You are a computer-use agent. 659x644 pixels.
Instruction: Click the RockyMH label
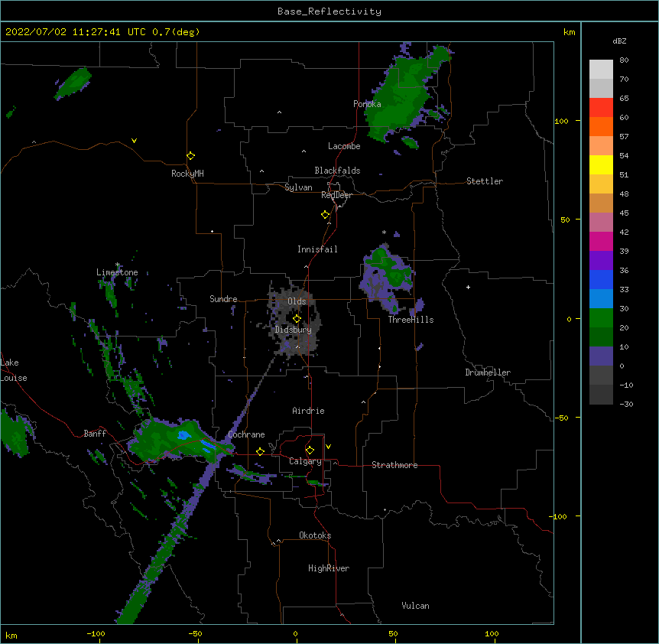click(187, 174)
